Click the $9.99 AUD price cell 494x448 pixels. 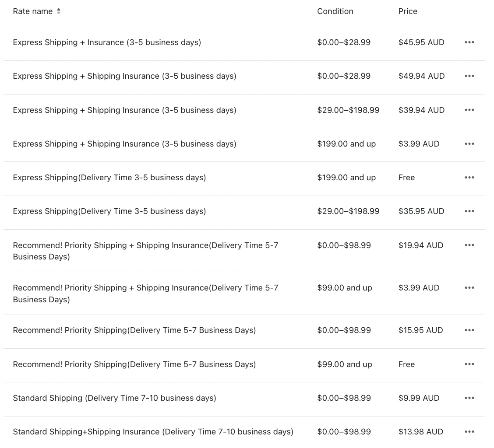click(419, 398)
